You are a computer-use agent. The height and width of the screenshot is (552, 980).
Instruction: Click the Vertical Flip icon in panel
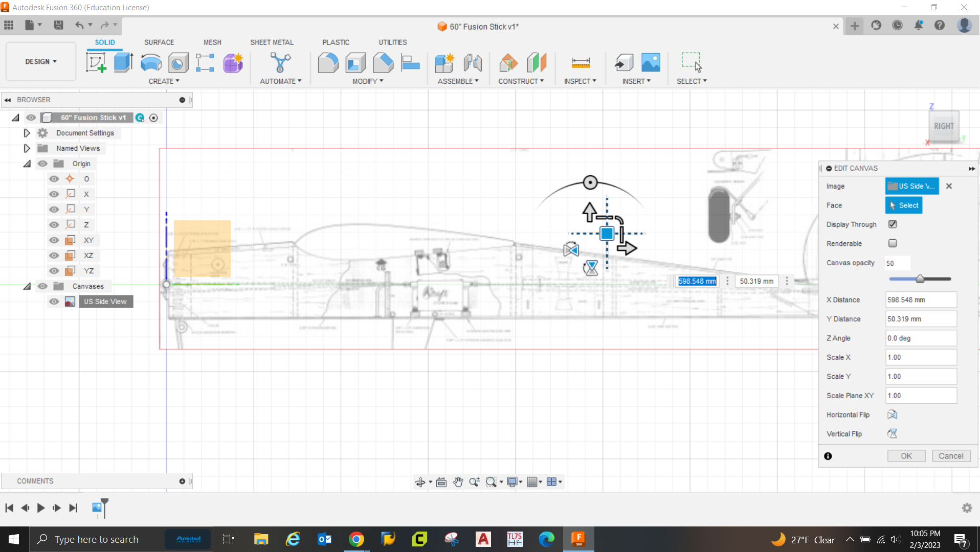[x=892, y=434]
